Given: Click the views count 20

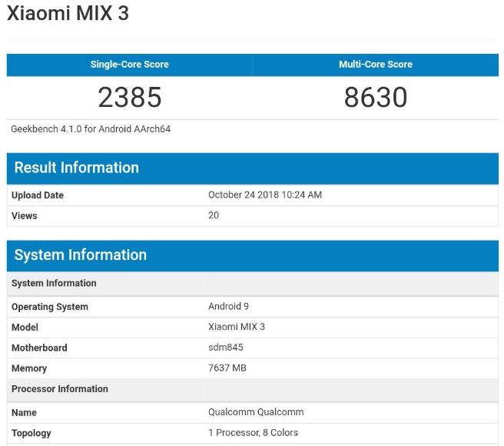Looking at the screenshot, I should click(x=214, y=215).
